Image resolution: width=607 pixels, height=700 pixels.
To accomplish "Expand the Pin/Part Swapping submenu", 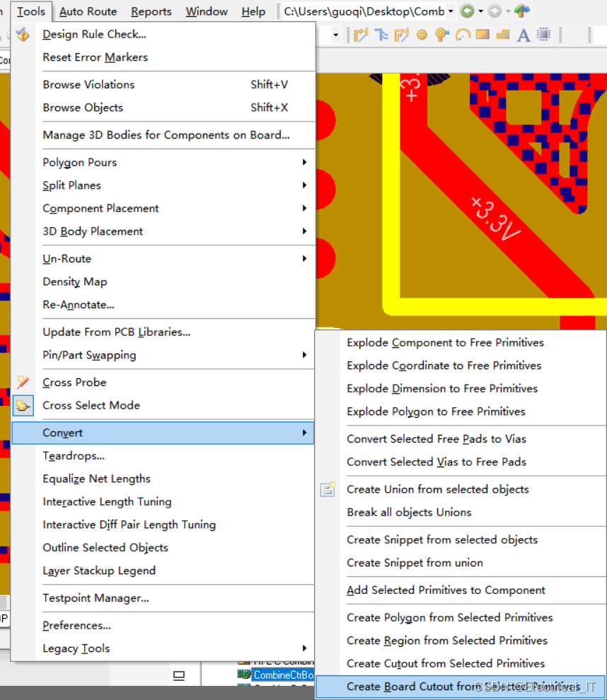I will [x=163, y=355].
